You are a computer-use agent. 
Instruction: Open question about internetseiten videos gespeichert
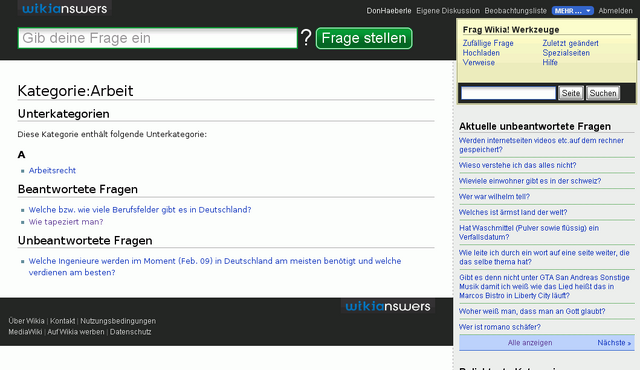[541, 145]
